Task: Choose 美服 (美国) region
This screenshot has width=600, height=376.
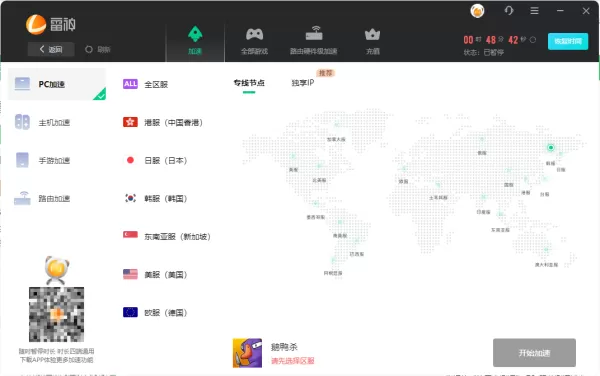Action: coord(155,275)
